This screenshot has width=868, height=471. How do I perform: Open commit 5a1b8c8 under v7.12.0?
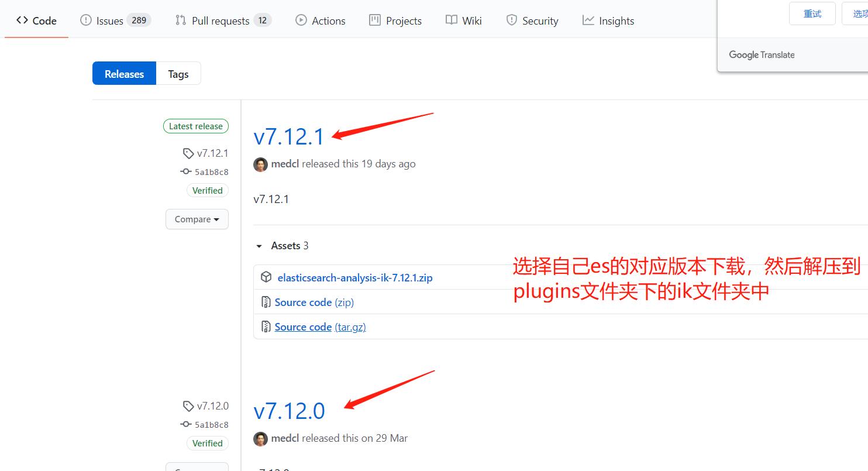click(212, 425)
